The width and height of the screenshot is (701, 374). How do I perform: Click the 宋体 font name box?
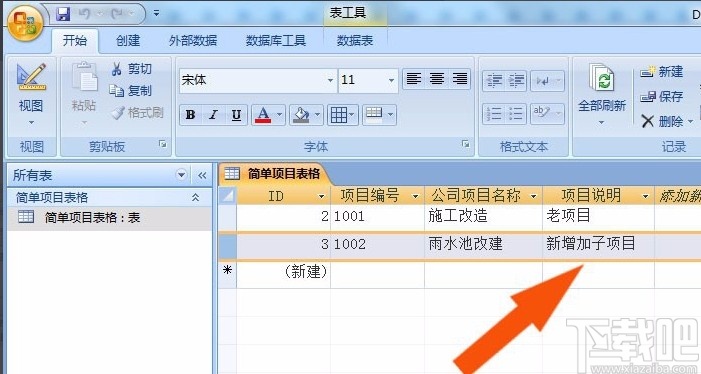(253, 80)
